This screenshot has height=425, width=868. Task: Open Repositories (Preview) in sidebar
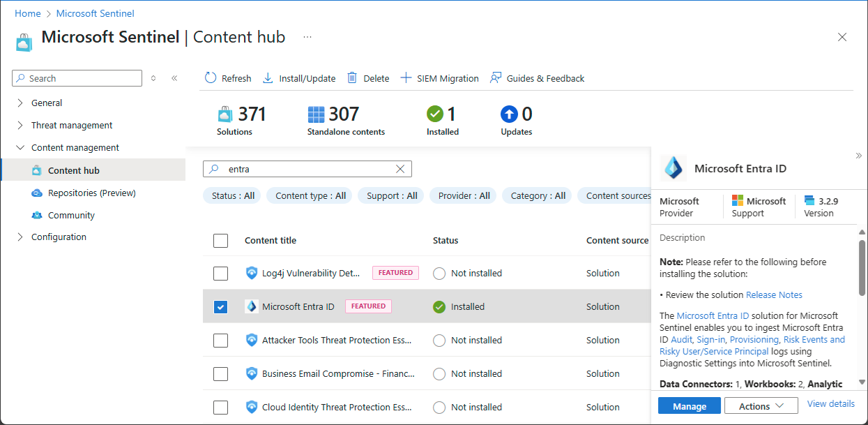click(91, 193)
